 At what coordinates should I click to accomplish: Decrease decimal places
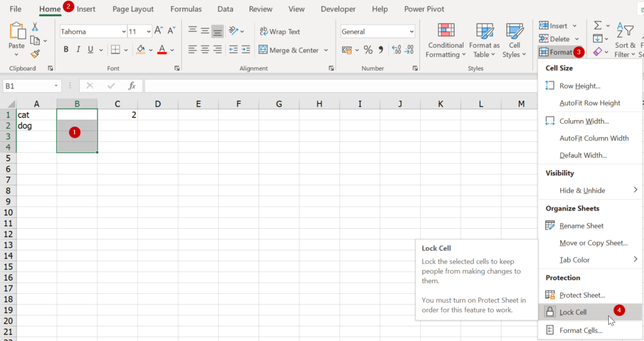click(x=409, y=50)
